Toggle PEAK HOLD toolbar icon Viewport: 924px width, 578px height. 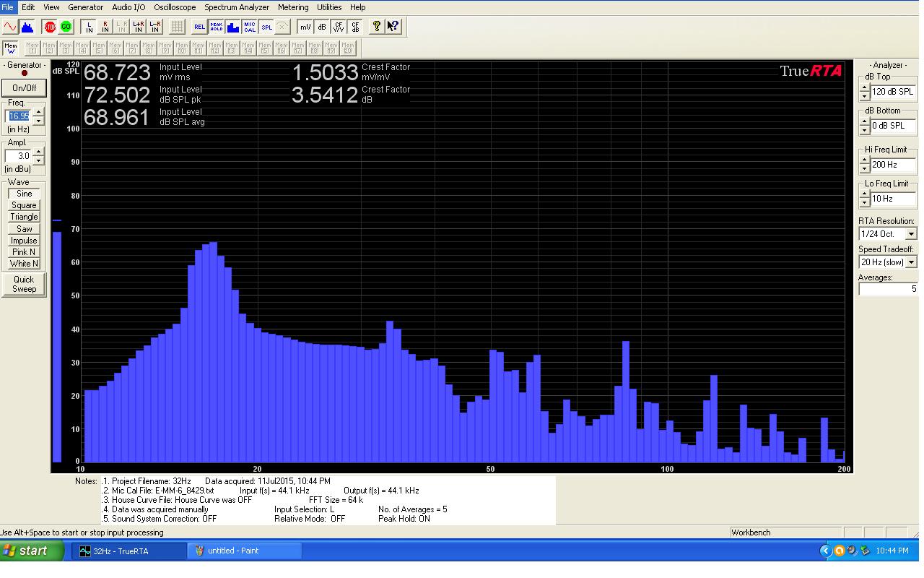coord(216,27)
